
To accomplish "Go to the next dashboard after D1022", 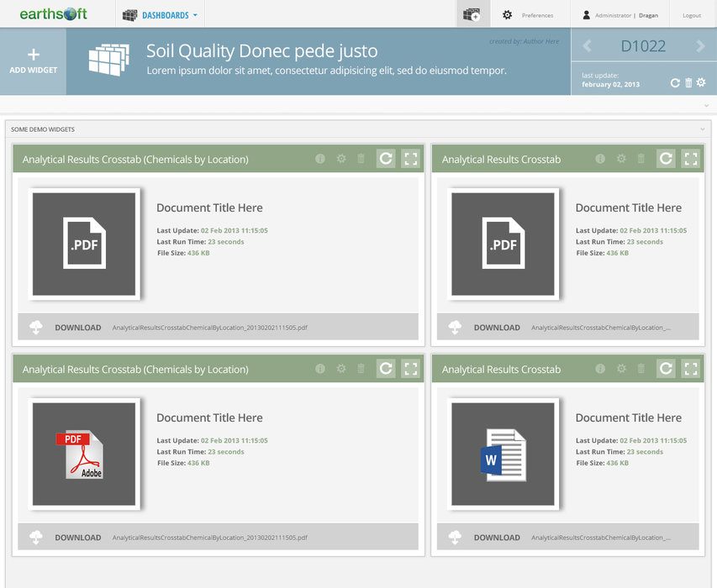I will (x=700, y=46).
